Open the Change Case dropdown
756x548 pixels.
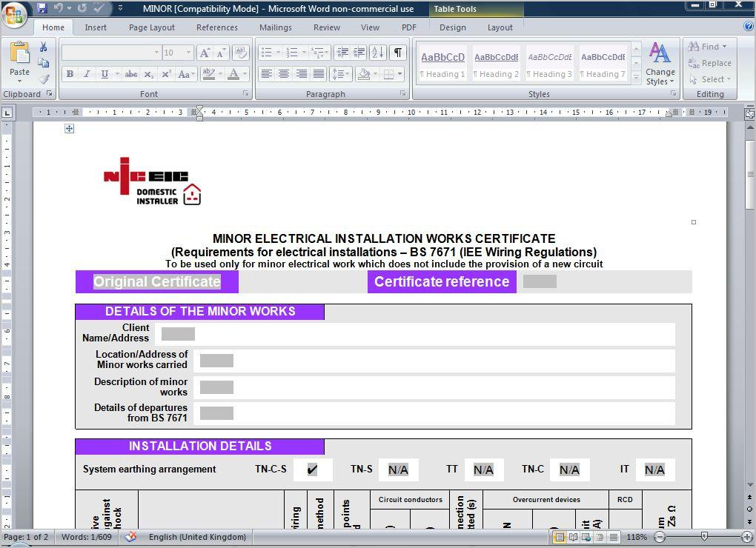186,74
